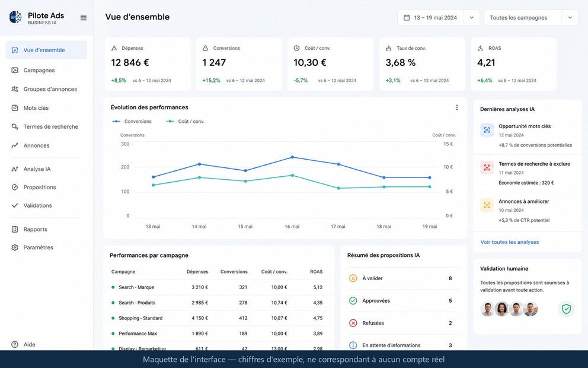The height and width of the screenshot is (368, 588).
Task: Click the ROAS card icon
Action: pos(480,48)
